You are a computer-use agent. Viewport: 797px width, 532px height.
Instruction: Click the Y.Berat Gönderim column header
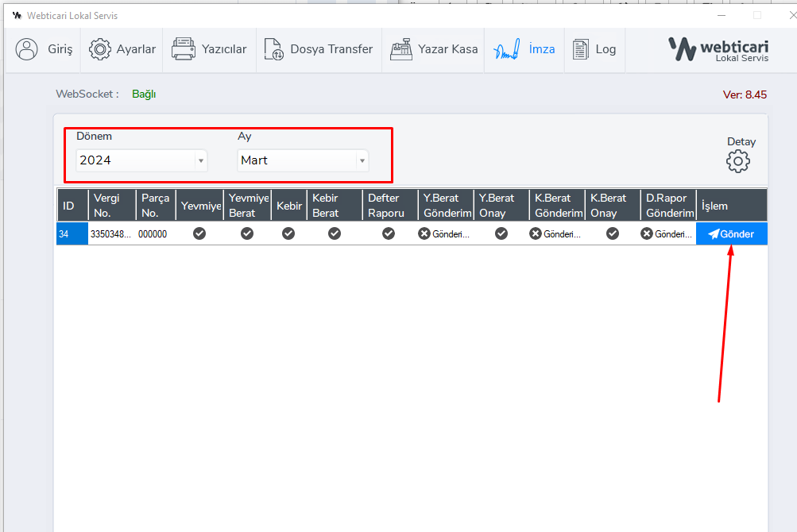[x=446, y=206]
